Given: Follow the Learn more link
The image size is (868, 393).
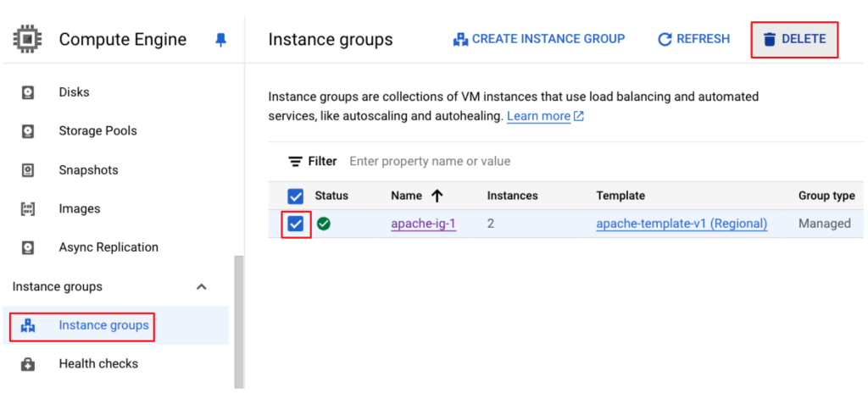Looking at the screenshot, I should [x=538, y=116].
